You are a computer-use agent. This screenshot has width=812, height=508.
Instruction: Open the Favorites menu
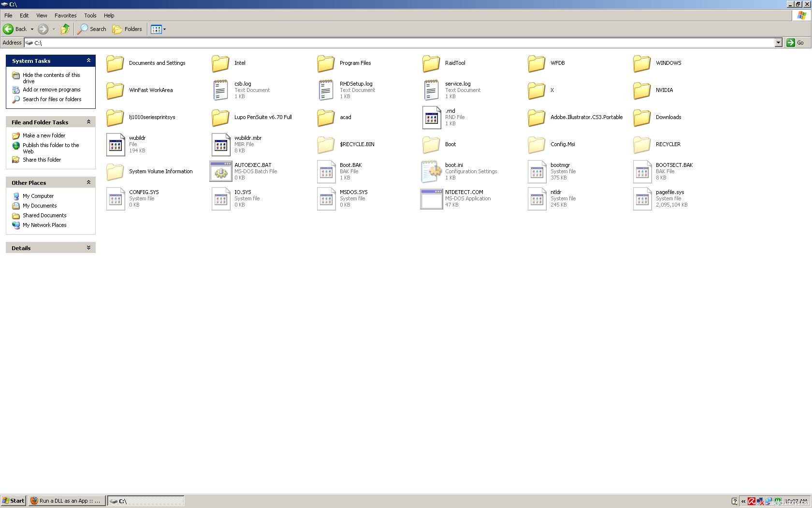(x=65, y=15)
